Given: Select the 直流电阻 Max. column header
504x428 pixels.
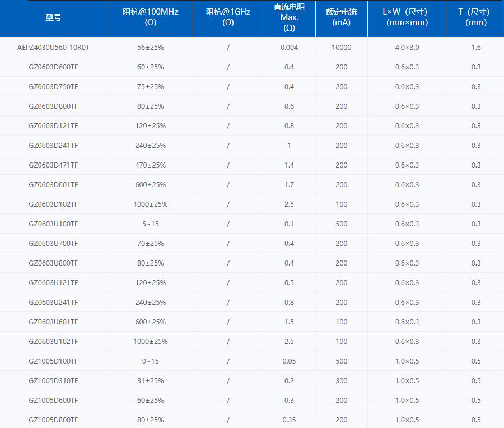Looking at the screenshot, I should (289, 17).
